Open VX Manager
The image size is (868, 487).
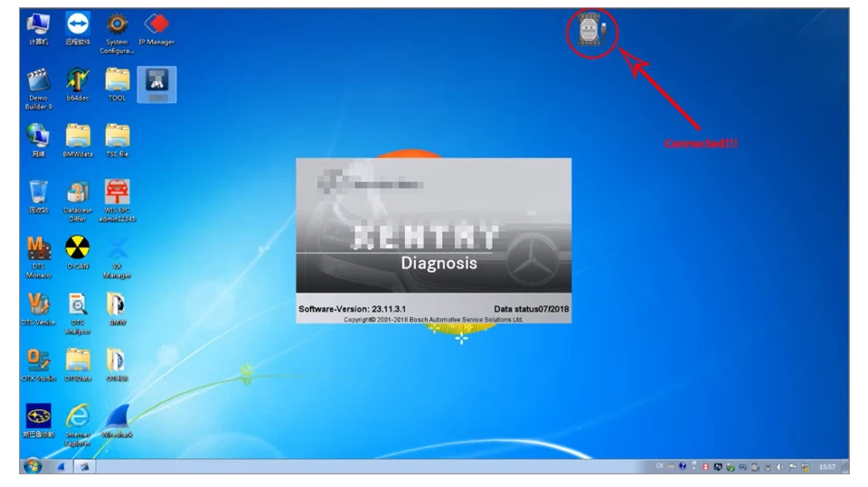117,258
